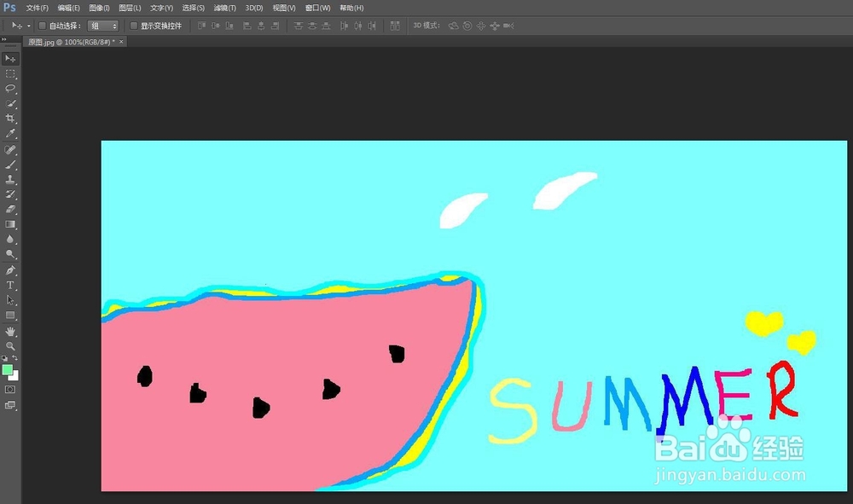Image resolution: width=853 pixels, height=504 pixels.
Task: Open the Move tool preset picker arrow
Action: (x=29, y=26)
